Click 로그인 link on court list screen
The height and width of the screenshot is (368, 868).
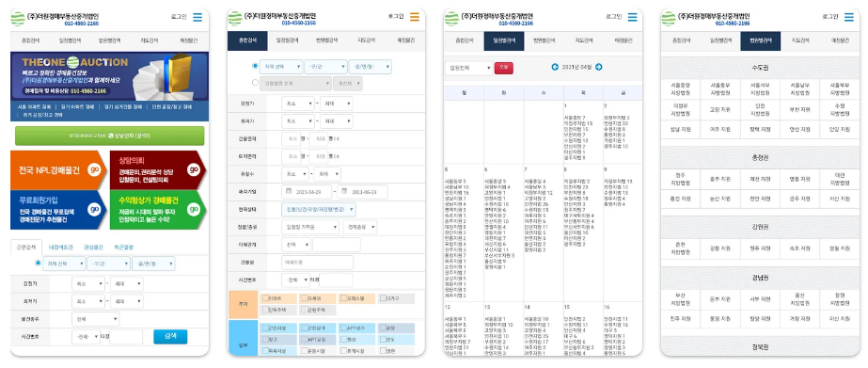click(829, 17)
